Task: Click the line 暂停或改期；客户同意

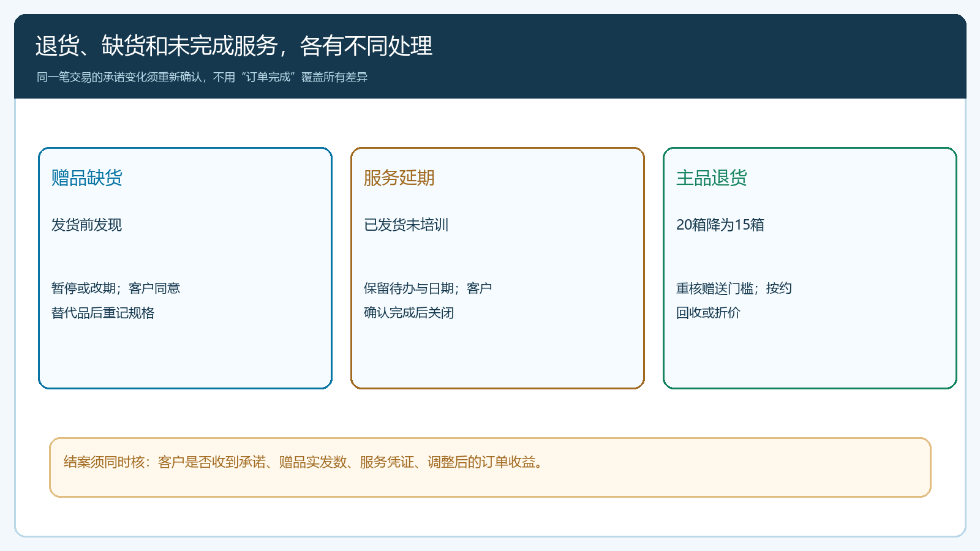Action: (x=116, y=288)
